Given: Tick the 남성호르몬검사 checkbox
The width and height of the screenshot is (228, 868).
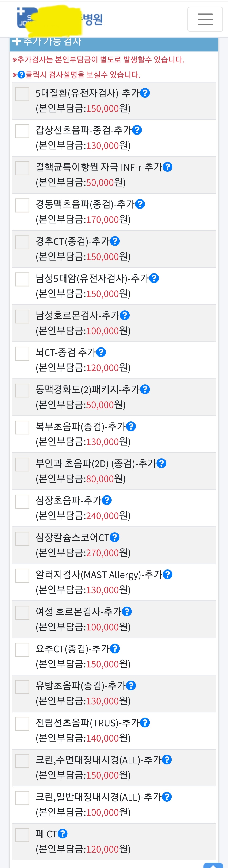Looking at the screenshot, I should [23, 316].
